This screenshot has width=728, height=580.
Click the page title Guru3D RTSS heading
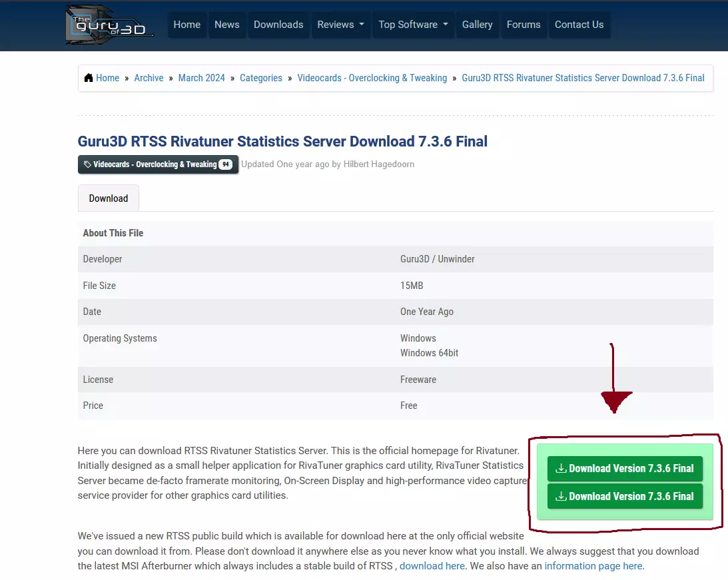pos(282,141)
